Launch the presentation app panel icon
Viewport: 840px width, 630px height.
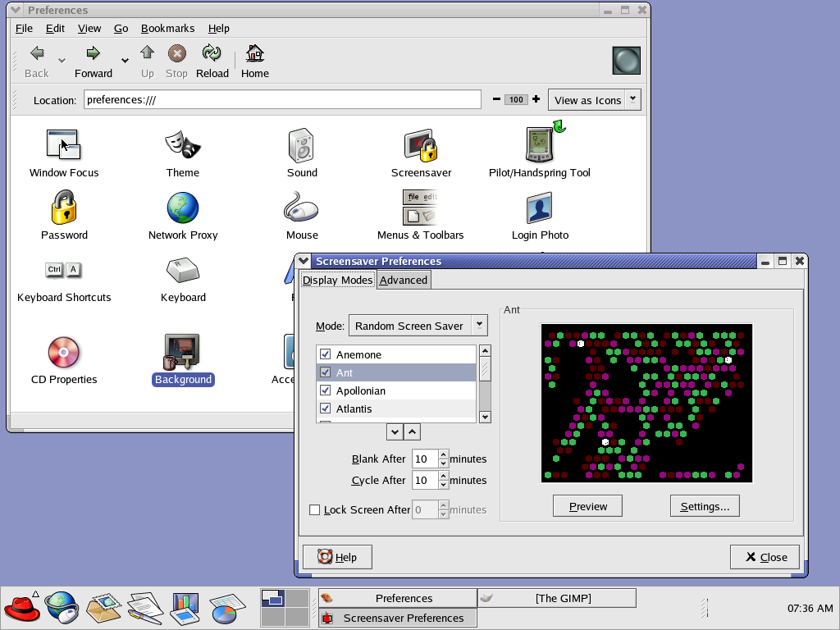tap(185, 608)
